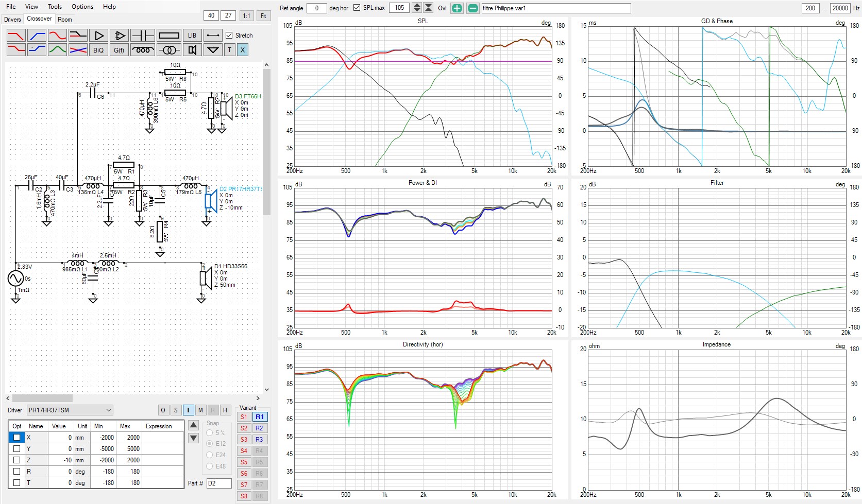Click the Part # input field

(218, 483)
